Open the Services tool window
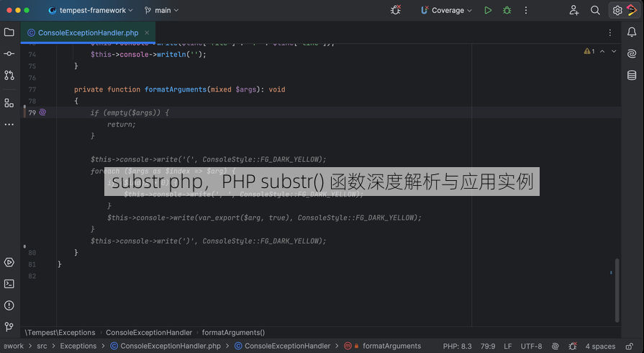This screenshot has height=353, width=644. [9, 262]
